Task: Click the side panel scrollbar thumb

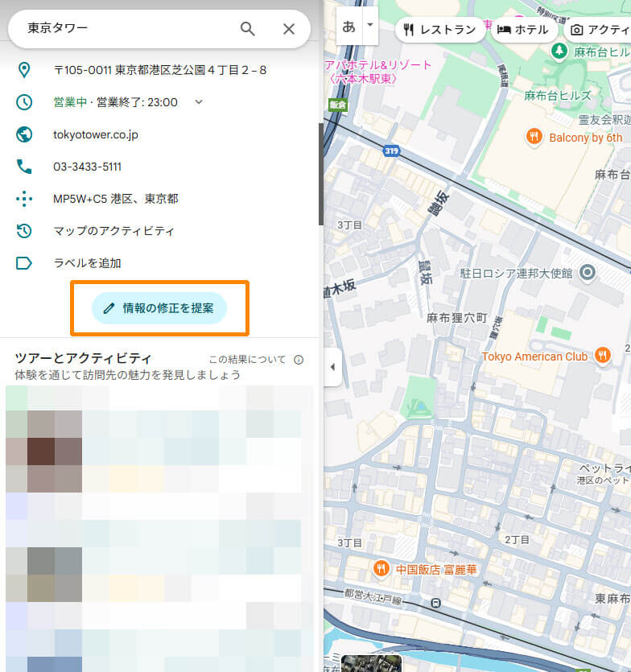Action: click(320, 174)
